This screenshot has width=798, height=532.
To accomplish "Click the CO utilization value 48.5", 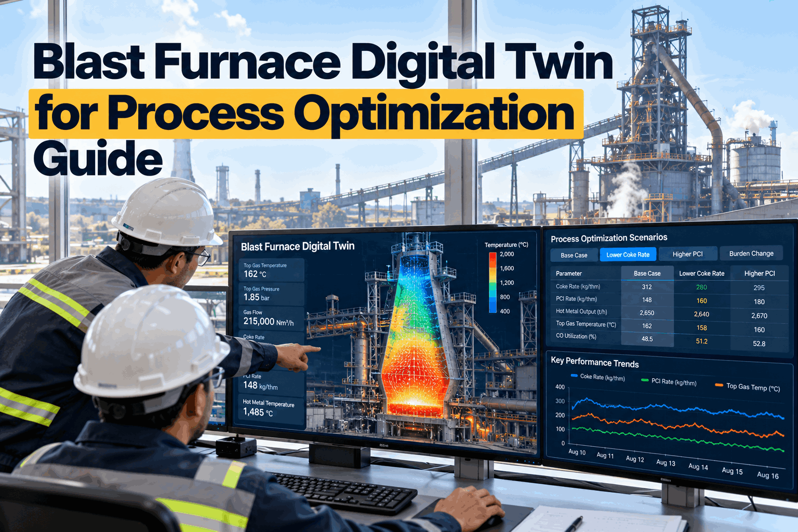I will point(647,339).
